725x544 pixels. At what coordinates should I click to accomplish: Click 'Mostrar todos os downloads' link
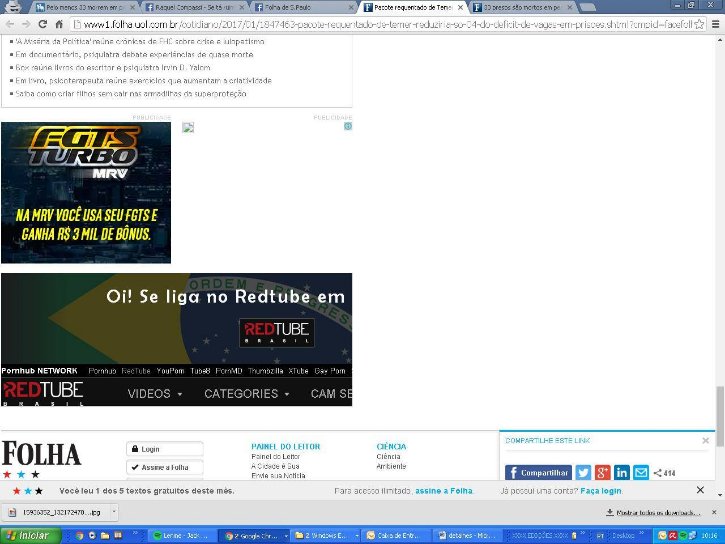[x=653, y=513]
